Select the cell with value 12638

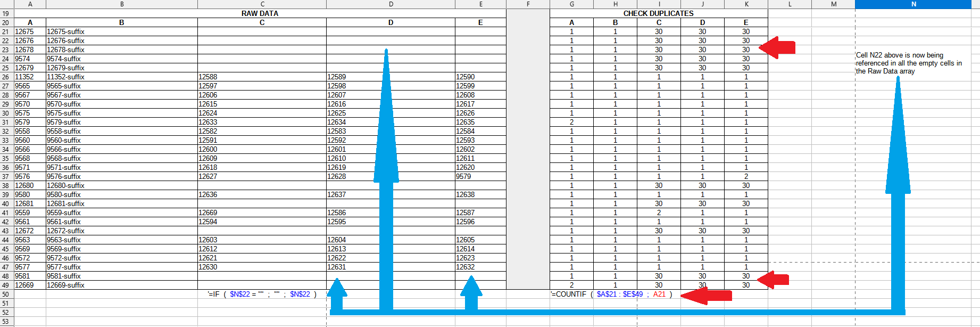480,194
